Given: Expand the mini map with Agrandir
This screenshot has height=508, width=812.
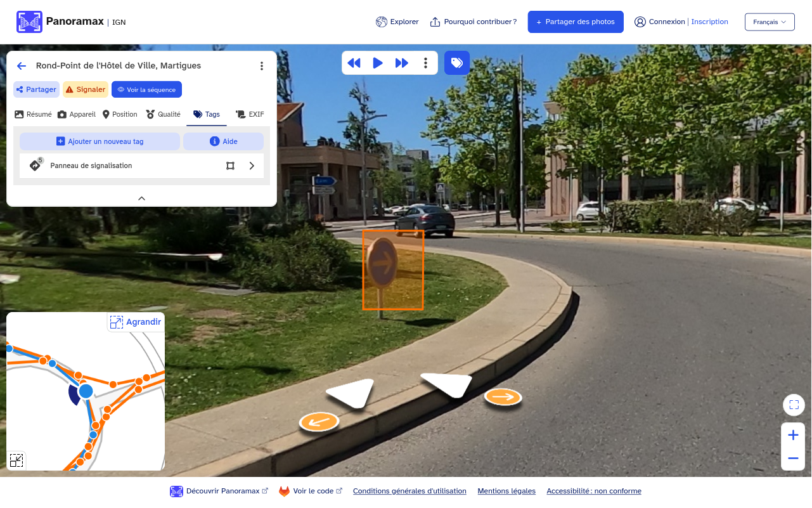Looking at the screenshot, I should pyautogui.click(x=136, y=322).
